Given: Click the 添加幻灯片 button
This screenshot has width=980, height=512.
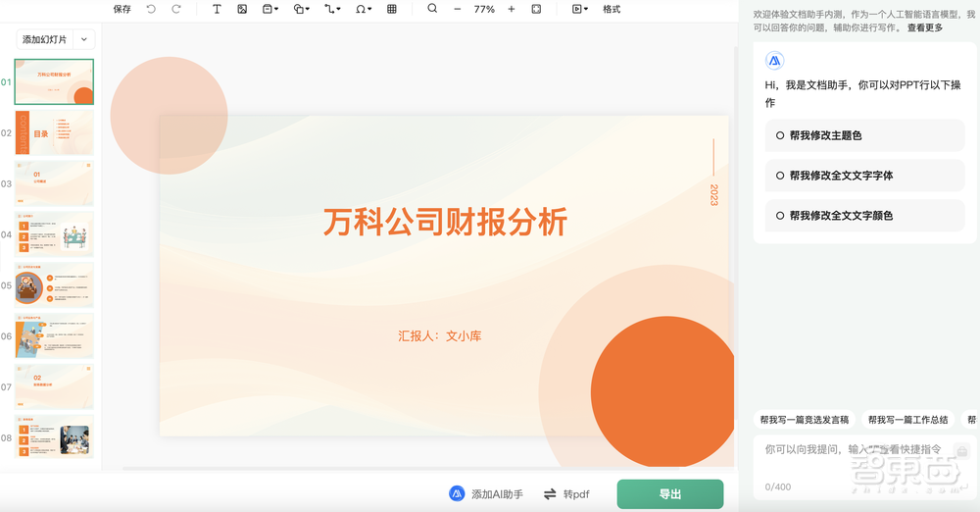Looking at the screenshot, I should (x=44, y=39).
